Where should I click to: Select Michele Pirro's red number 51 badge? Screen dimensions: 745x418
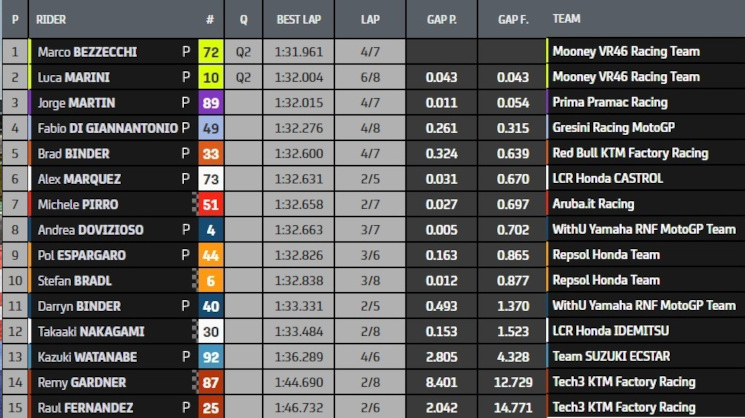coord(210,204)
